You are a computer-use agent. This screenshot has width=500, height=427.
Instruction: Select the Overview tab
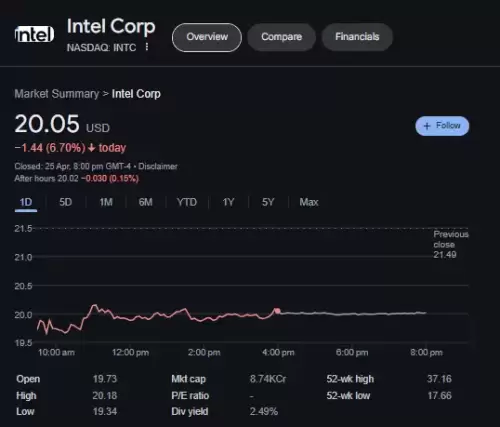pyautogui.click(x=207, y=37)
